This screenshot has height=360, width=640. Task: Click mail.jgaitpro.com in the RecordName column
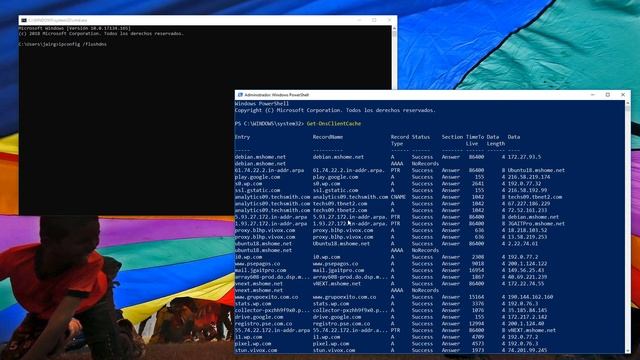pos(339,270)
